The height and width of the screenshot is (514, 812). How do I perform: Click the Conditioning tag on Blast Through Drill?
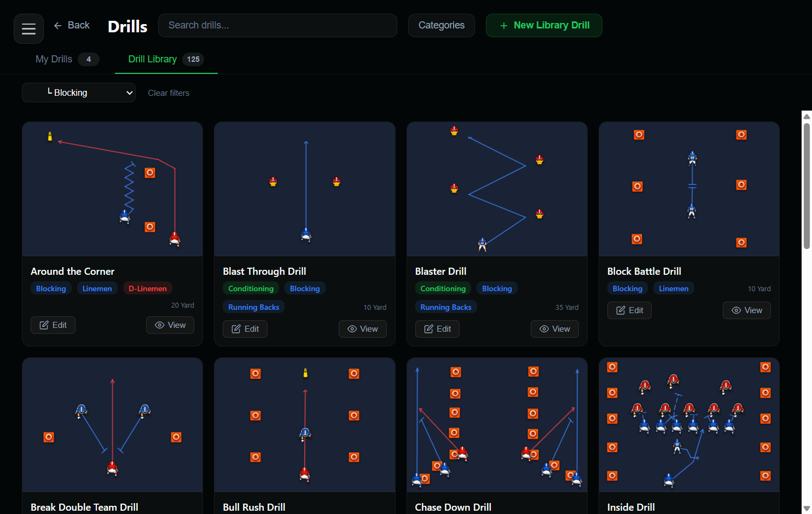click(x=251, y=288)
